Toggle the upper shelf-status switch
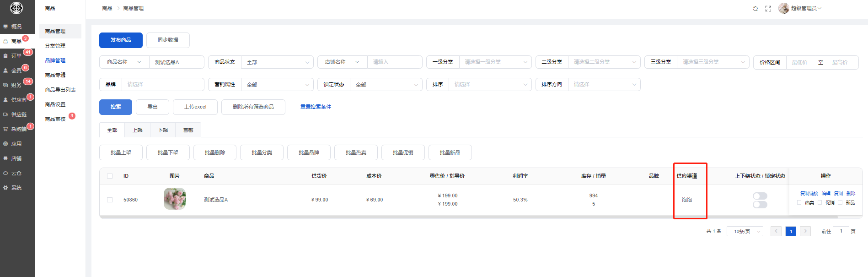The image size is (868, 277). tap(760, 196)
